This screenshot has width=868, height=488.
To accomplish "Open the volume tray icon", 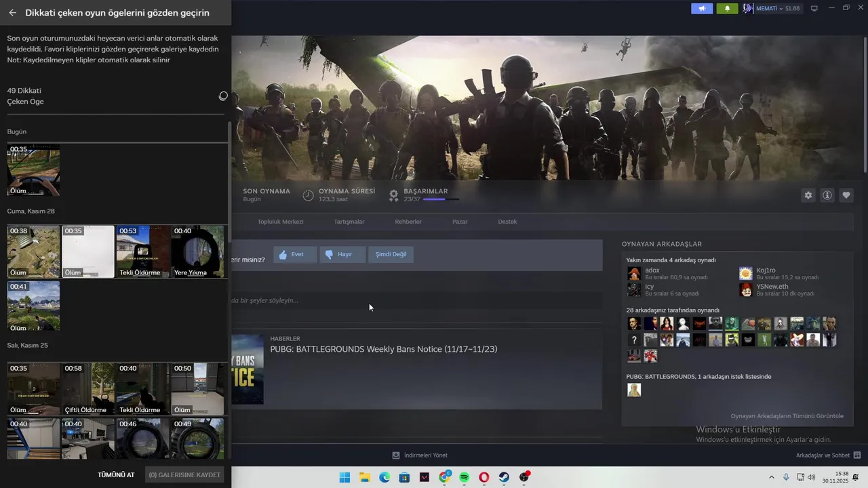I will pos(812,477).
